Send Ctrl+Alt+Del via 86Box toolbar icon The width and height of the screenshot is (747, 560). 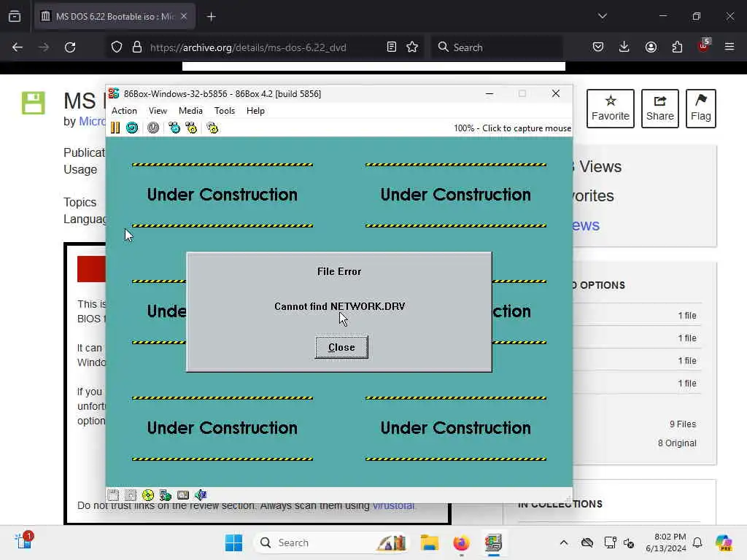[x=174, y=128]
